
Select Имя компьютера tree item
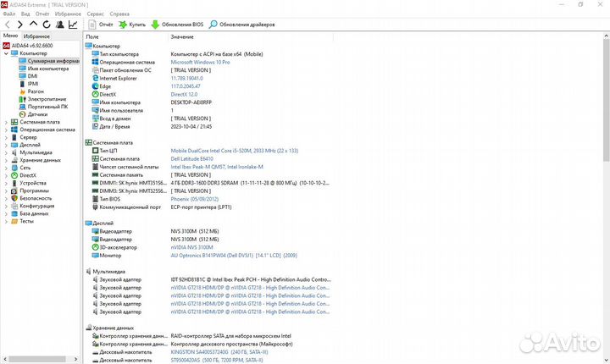pos(47,69)
